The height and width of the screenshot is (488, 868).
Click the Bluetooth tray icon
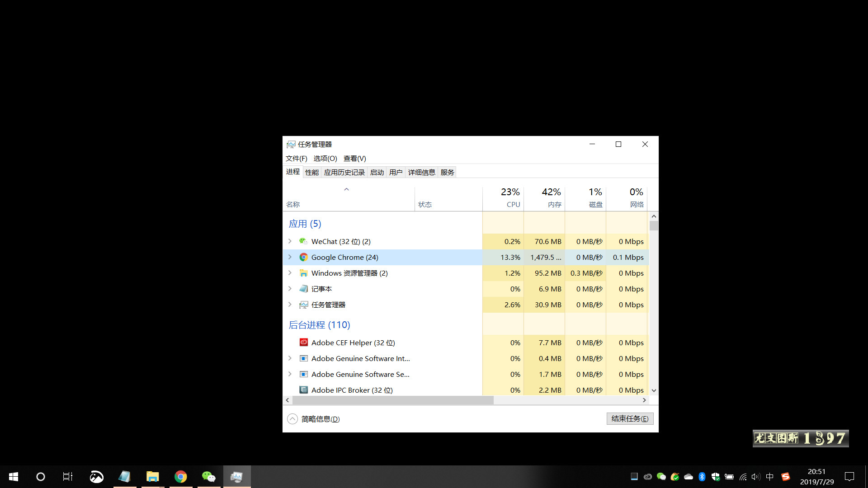pyautogui.click(x=702, y=477)
